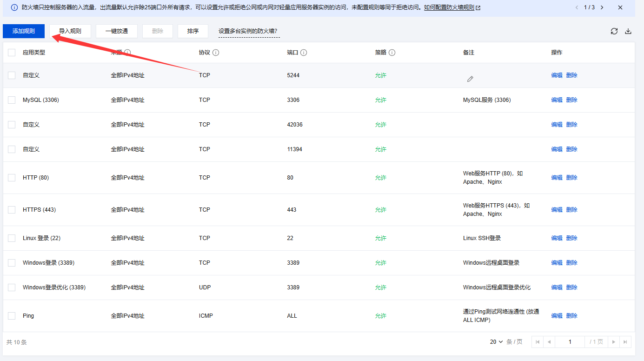Screen dimensions: 644x361
Task: Open the 20 条/页 page size dropdown
Action: 495,341
